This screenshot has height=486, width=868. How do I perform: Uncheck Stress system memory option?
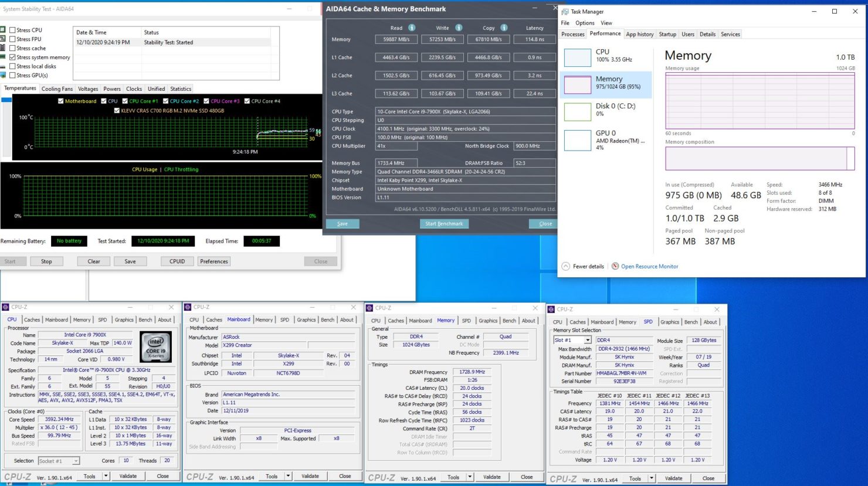pos(12,57)
